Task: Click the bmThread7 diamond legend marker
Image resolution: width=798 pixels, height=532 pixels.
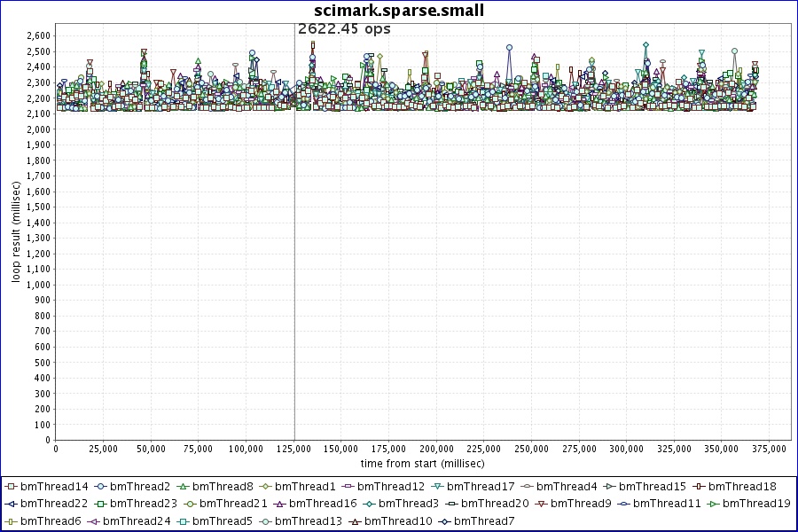Action: tap(444, 521)
